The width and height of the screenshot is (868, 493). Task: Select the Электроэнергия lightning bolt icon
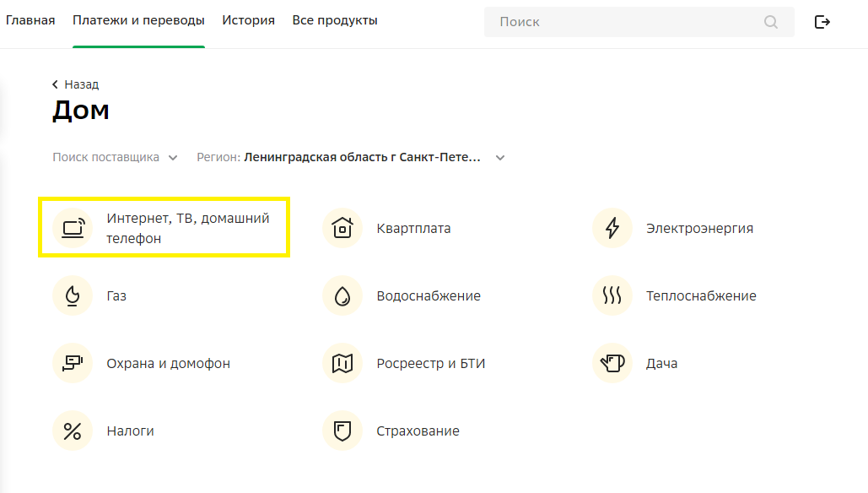click(612, 228)
